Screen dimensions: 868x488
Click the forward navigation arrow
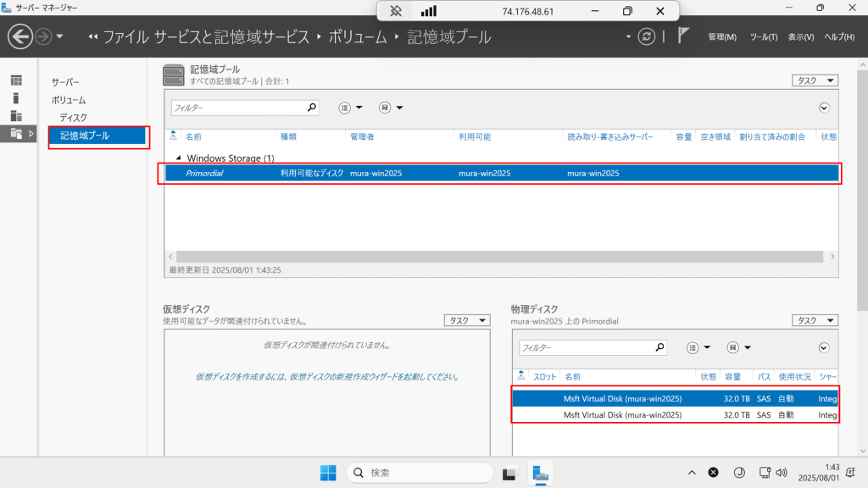[43, 36]
